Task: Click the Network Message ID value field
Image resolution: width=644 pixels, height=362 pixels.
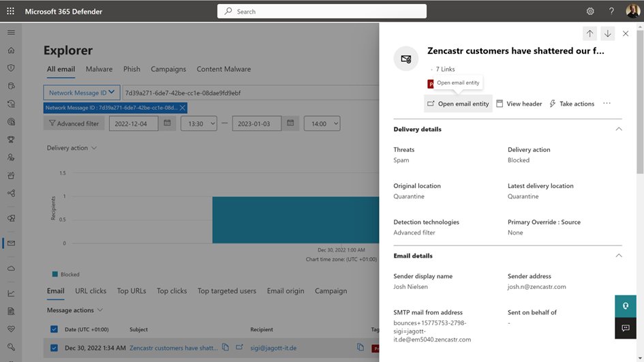Action: pos(251,93)
